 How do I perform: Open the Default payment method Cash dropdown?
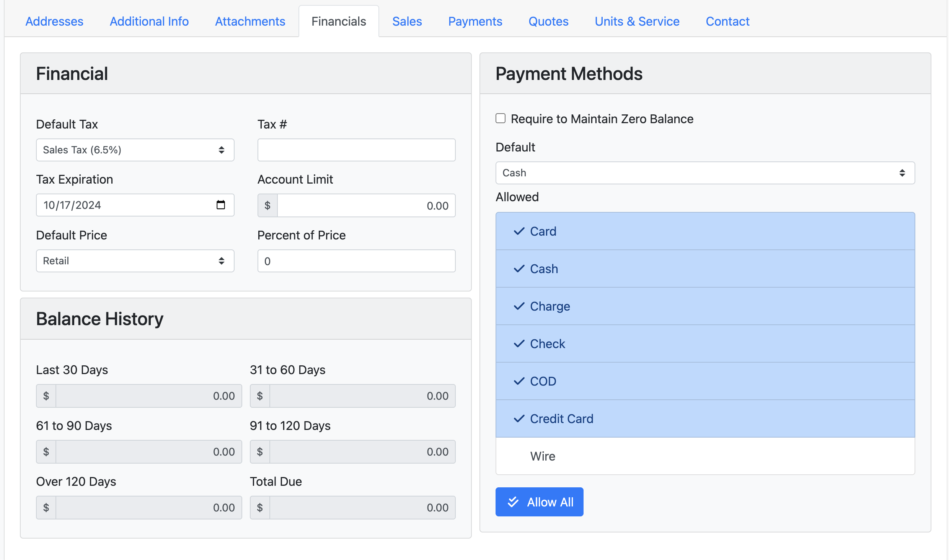[705, 173]
